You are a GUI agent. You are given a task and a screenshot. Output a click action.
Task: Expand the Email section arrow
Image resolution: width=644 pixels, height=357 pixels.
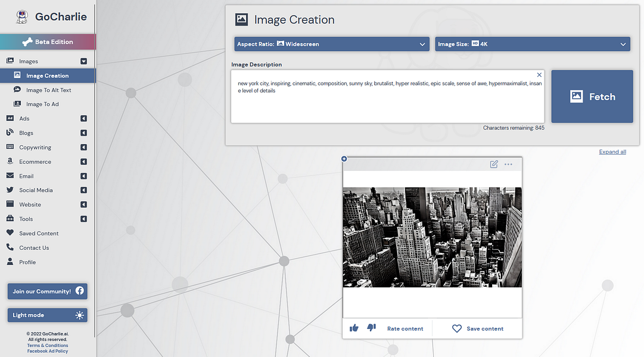(84, 176)
